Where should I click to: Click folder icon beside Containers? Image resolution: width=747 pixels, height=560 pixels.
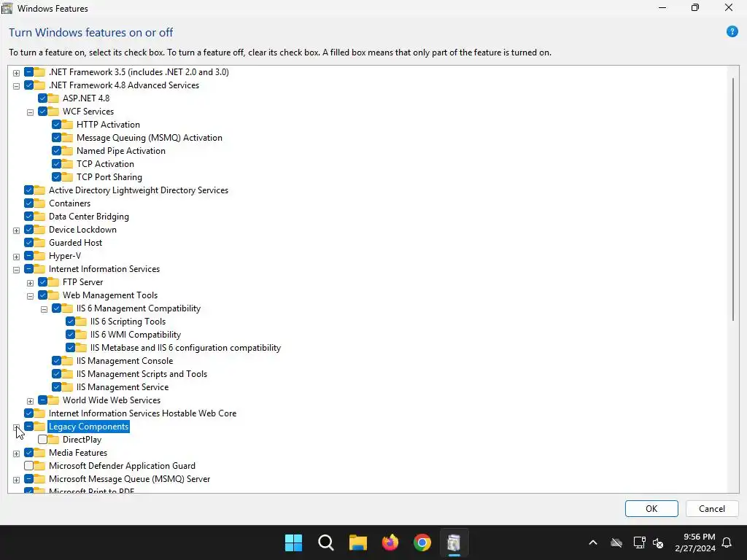39,203
